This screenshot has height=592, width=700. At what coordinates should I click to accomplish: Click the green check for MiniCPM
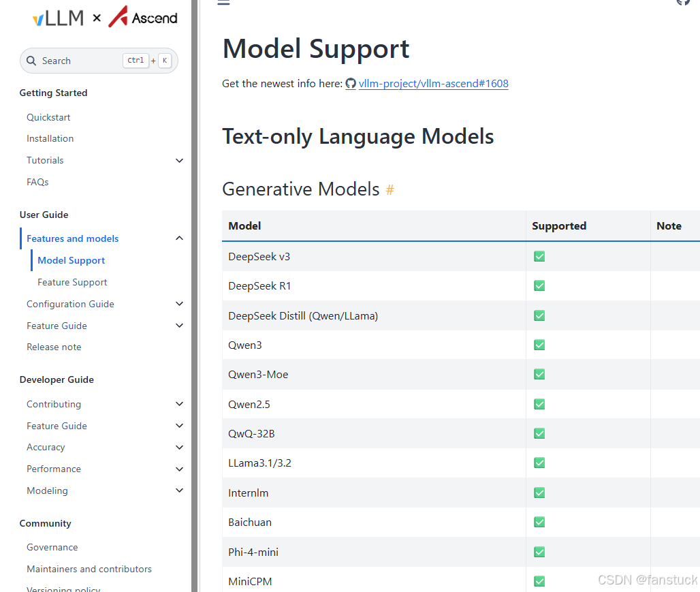[x=539, y=581]
